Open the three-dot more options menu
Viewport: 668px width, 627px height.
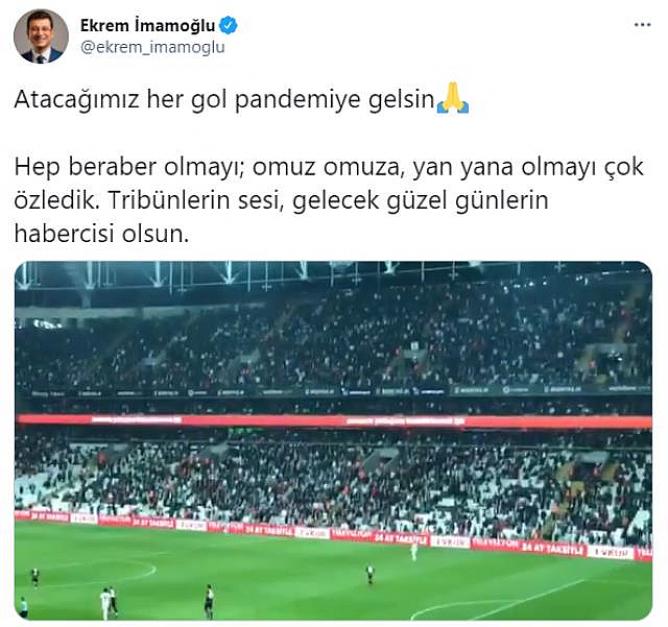pos(642,25)
